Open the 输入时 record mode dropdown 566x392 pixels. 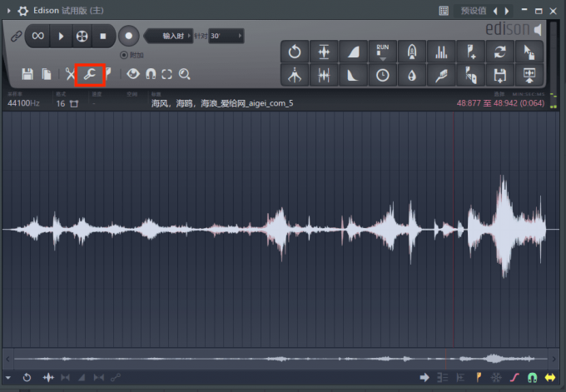[175, 36]
